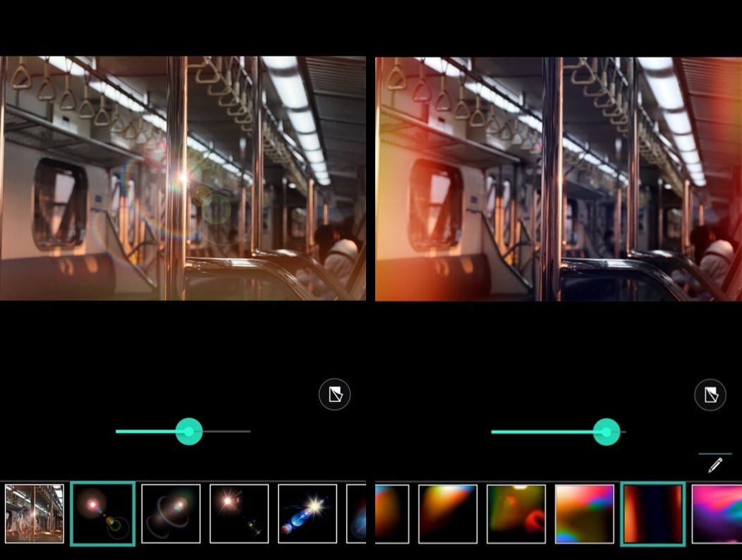Click the teal underline above the pencil icon
Image resolution: width=742 pixels, height=560 pixels.
[x=715, y=452]
